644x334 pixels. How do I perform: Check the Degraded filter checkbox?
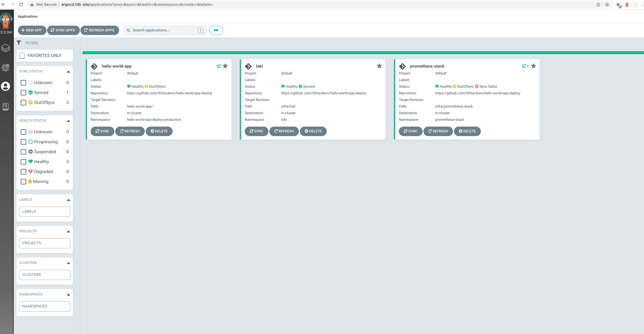point(23,172)
